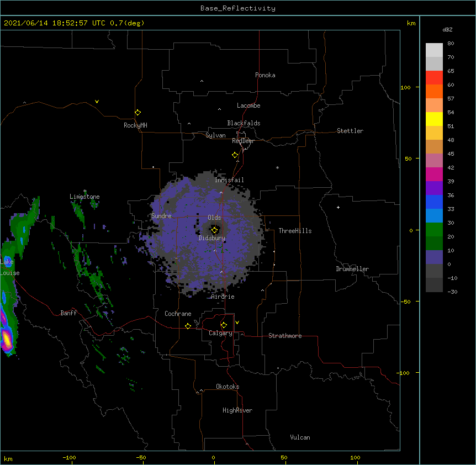476x465 pixels.
Task: Click the -100 km label on right axis
Action: pos(404,373)
